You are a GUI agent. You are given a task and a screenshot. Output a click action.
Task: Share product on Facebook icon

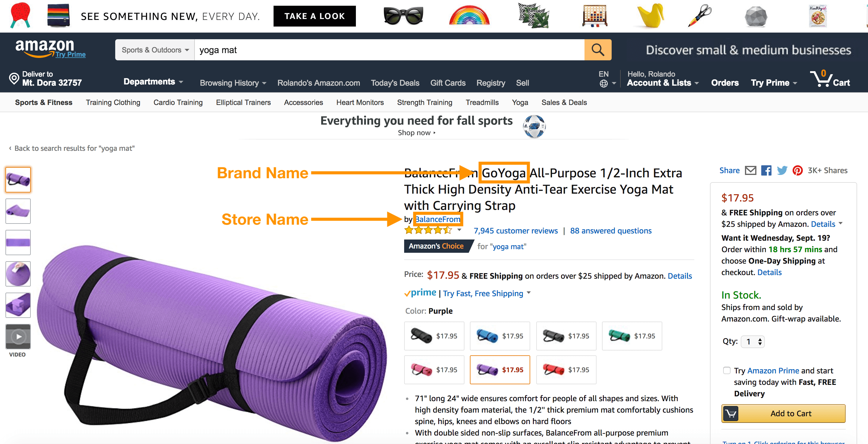[766, 170]
